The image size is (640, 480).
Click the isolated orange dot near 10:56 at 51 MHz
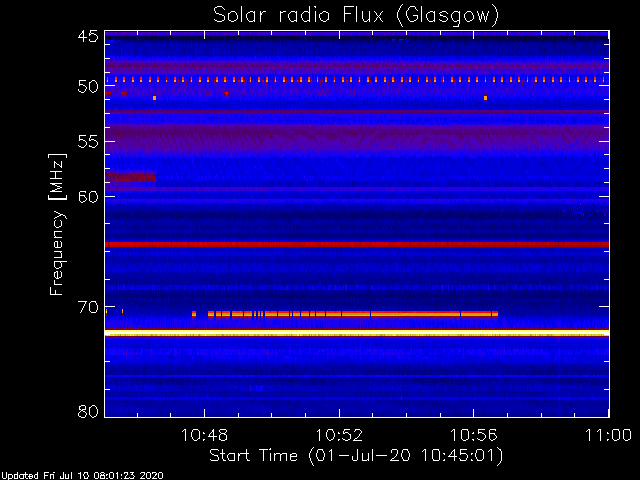pos(485,98)
